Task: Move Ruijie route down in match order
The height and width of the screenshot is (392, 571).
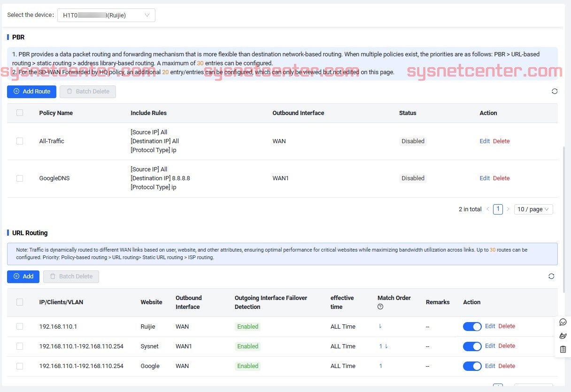Action: pos(380,326)
